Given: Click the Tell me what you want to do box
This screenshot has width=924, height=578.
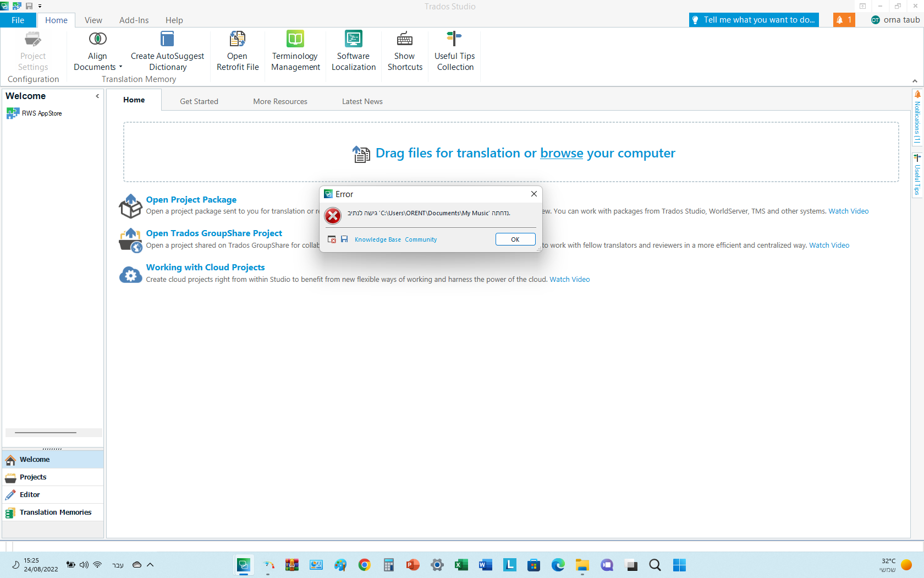Looking at the screenshot, I should tap(754, 20).
